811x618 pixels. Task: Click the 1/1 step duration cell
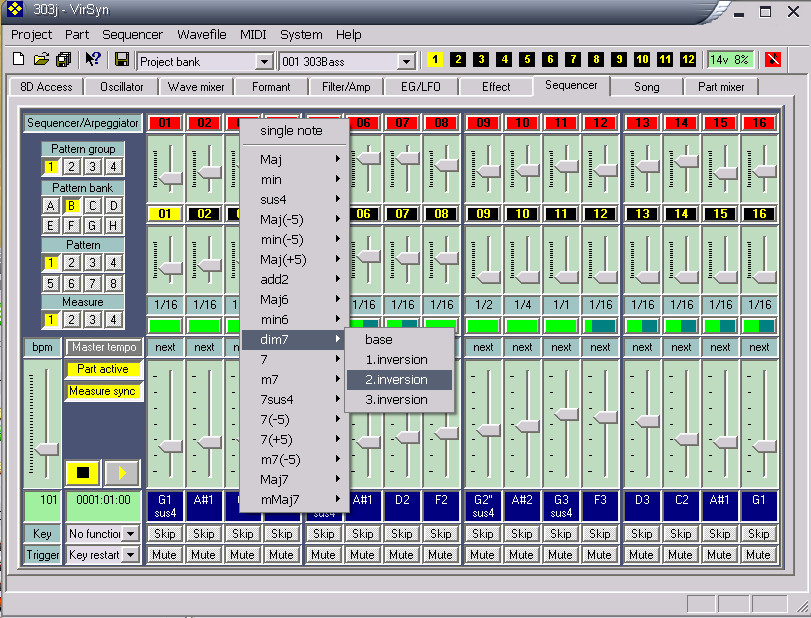tap(561, 305)
